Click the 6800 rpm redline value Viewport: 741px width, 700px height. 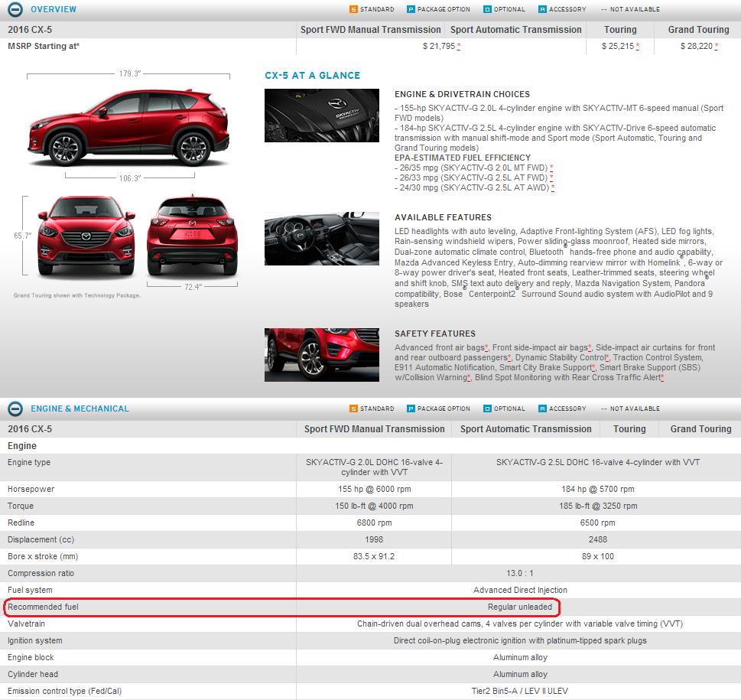374,523
